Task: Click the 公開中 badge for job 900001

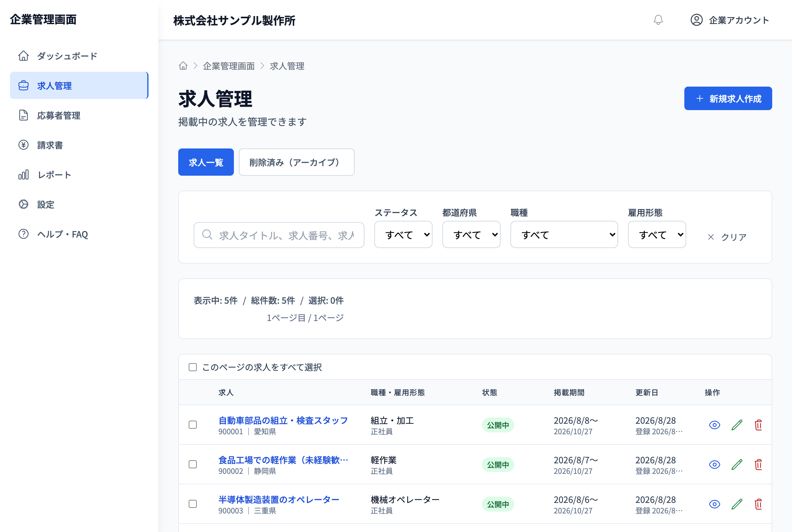Action: (498, 425)
